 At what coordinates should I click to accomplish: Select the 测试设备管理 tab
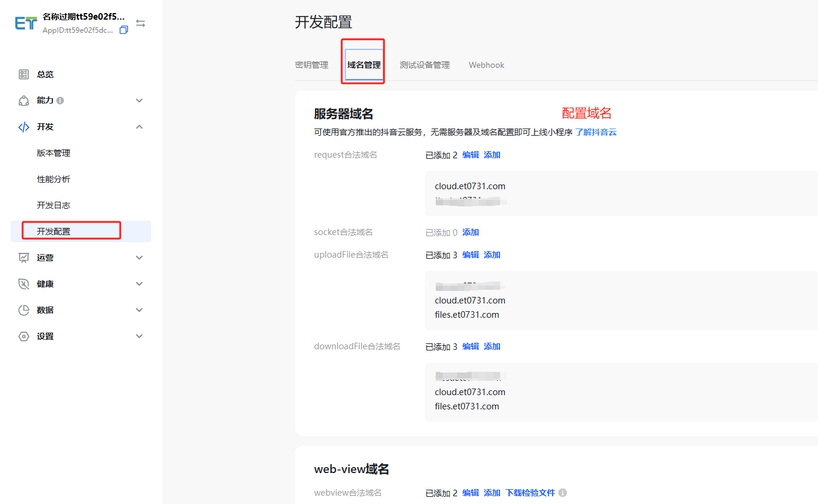point(424,65)
